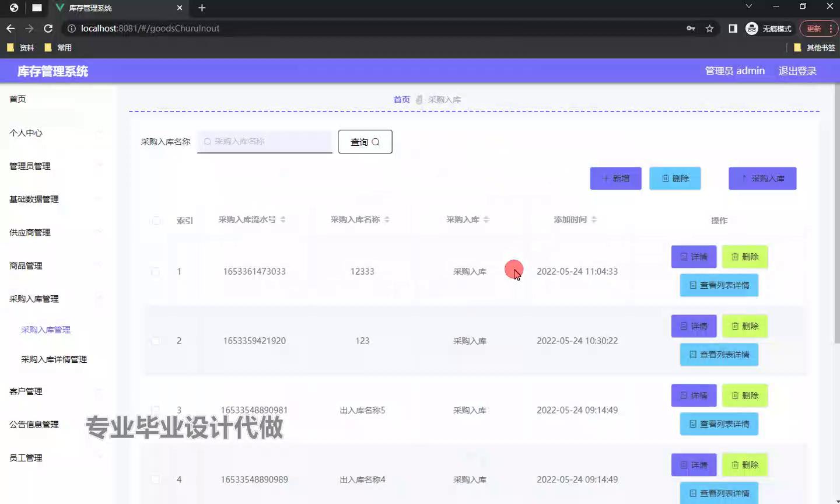840x504 pixels.
Task: Check the checkbox for row 1
Action: pyautogui.click(x=155, y=272)
